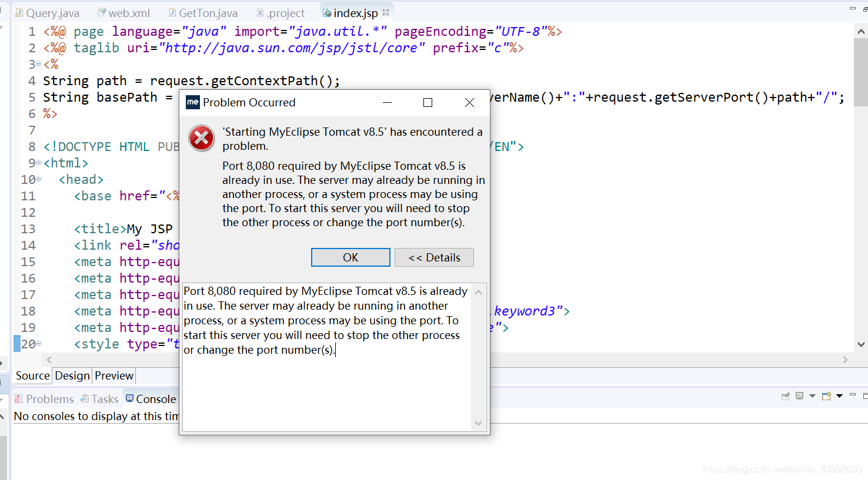
Task: Click the up arrow of details text scrollbar
Action: point(478,292)
